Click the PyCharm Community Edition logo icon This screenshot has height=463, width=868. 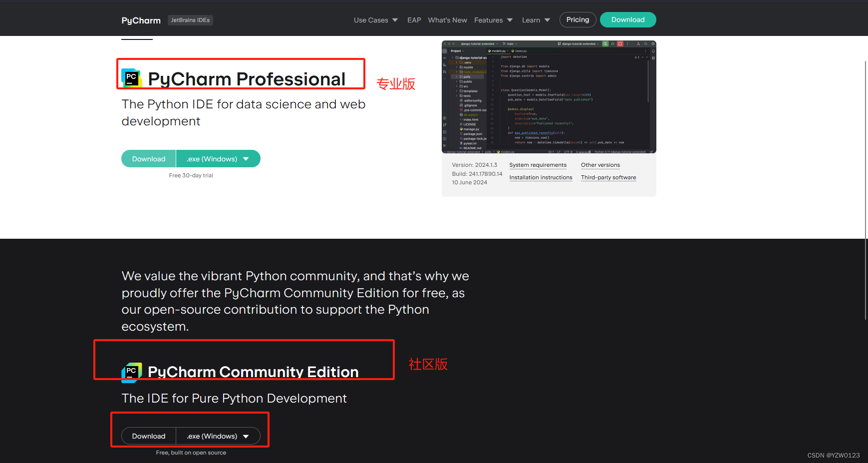point(132,373)
